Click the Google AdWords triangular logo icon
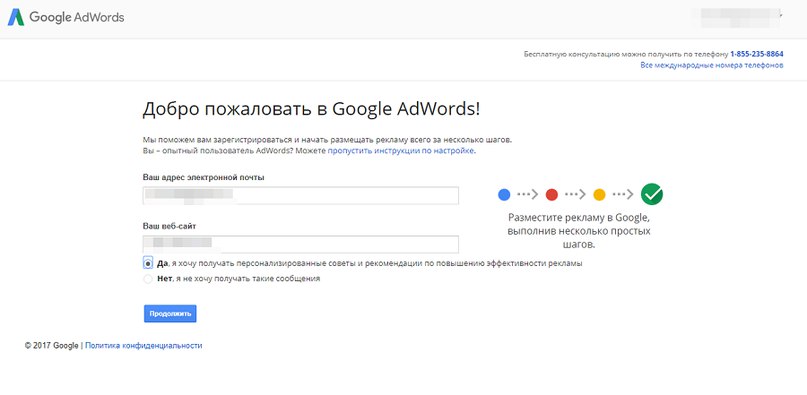 pos(16,18)
